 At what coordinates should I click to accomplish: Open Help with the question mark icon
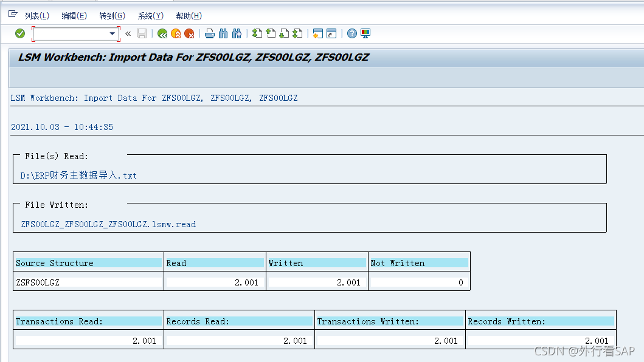pos(352,33)
